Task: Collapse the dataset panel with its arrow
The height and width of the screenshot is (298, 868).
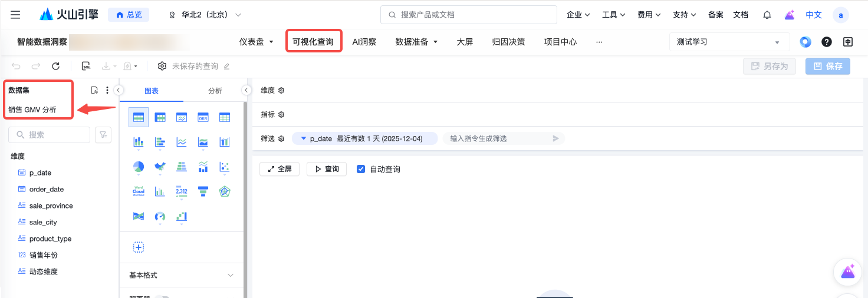Action: tap(118, 90)
